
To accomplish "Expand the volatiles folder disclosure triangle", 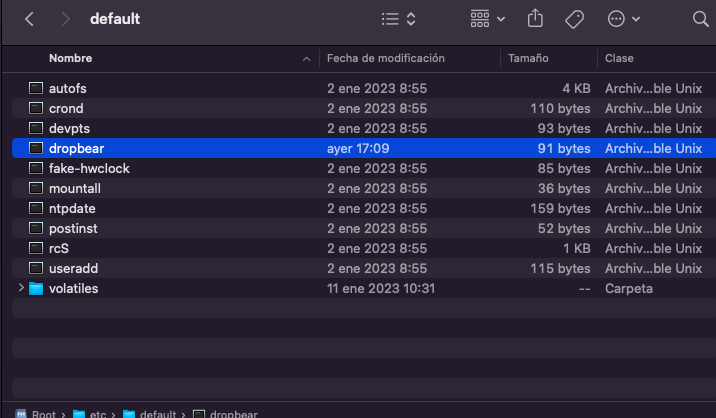I will pyautogui.click(x=21, y=288).
